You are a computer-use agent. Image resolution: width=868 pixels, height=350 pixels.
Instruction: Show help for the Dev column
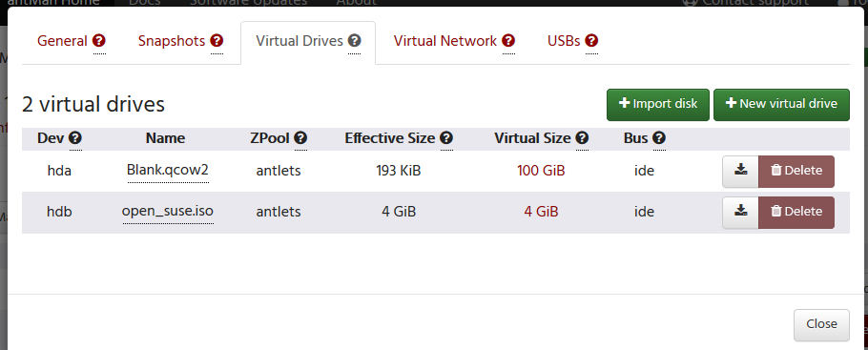coord(76,138)
